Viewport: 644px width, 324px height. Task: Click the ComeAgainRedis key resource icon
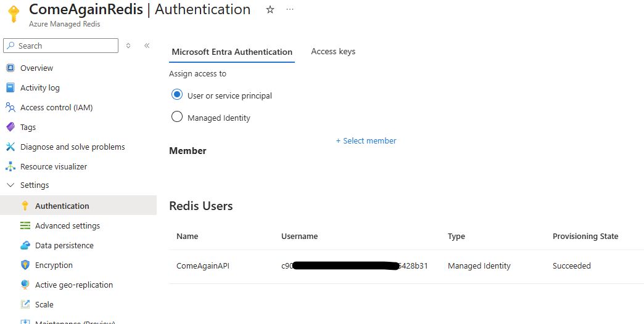point(14,14)
